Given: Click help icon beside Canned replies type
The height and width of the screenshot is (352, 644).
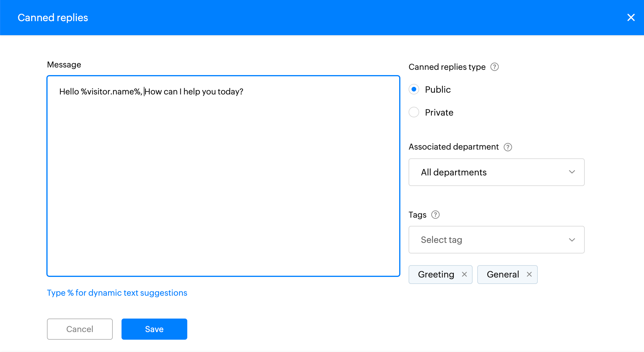Looking at the screenshot, I should click(495, 67).
